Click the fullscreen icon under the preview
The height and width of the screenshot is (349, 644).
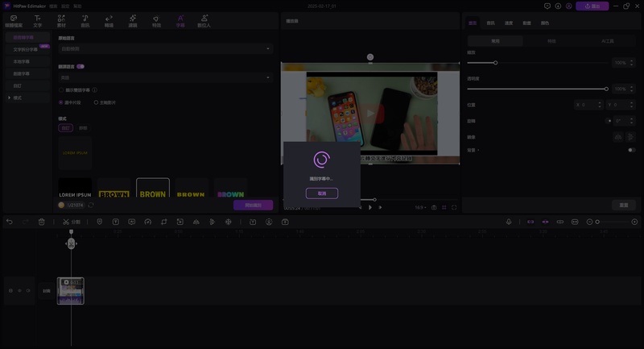pos(454,207)
